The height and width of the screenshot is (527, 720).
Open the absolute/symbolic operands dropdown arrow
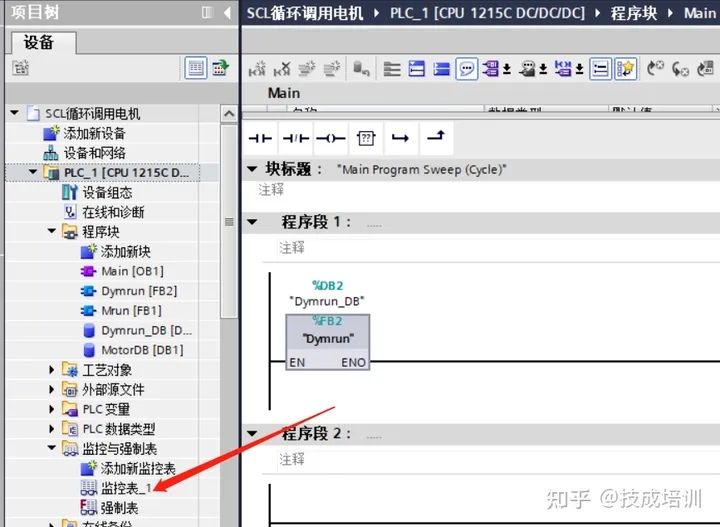(507, 69)
